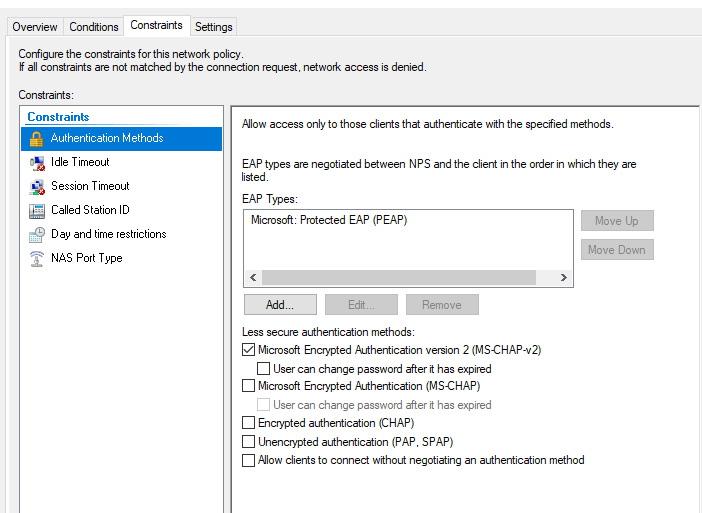
Task: Click the Add... button for EAP types
Action: pos(280,305)
